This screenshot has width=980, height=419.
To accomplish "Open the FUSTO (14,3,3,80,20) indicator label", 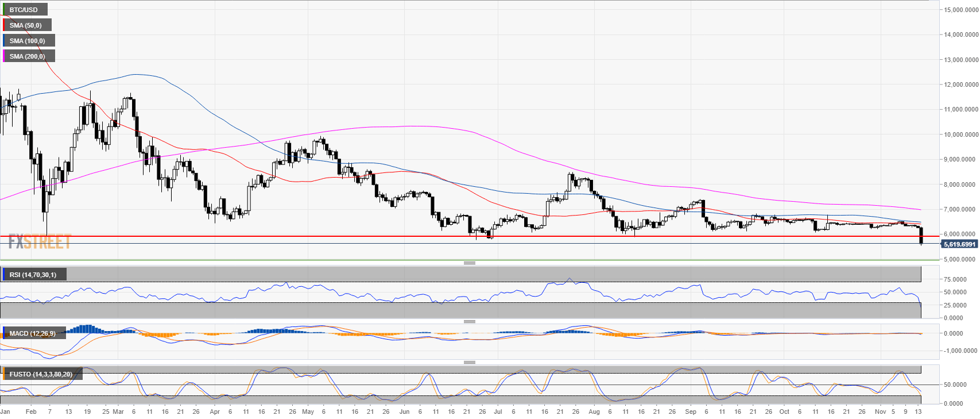I will click(41, 374).
